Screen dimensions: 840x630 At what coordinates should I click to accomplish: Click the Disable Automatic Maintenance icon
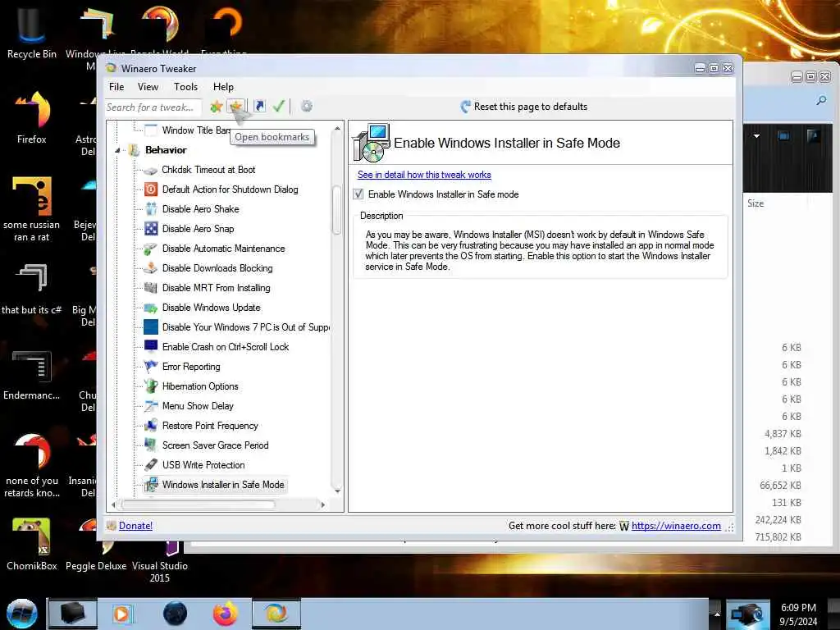pyautogui.click(x=151, y=249)
